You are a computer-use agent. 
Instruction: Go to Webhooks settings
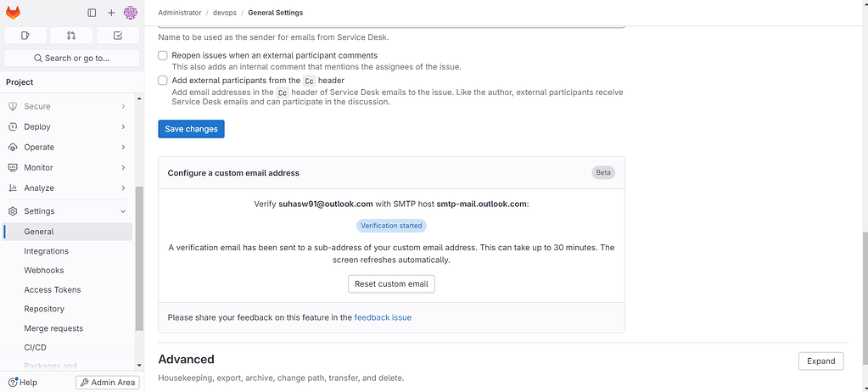[44, 271]
